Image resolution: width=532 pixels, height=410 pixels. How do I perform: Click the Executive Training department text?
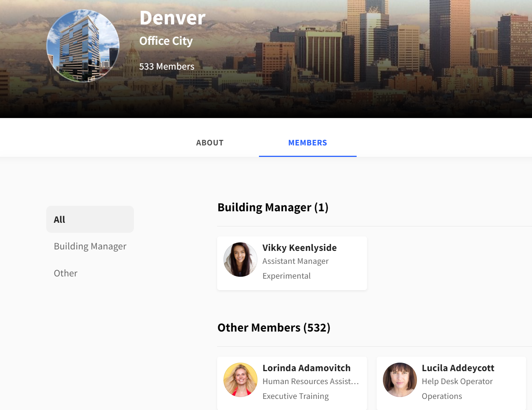(x=295, y=396)
